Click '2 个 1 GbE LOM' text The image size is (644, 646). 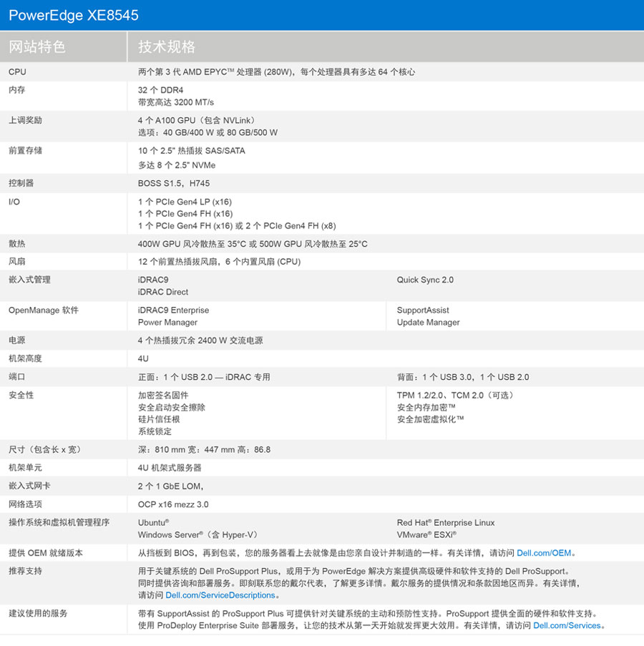pyautogui.click(x=170, y=486)
